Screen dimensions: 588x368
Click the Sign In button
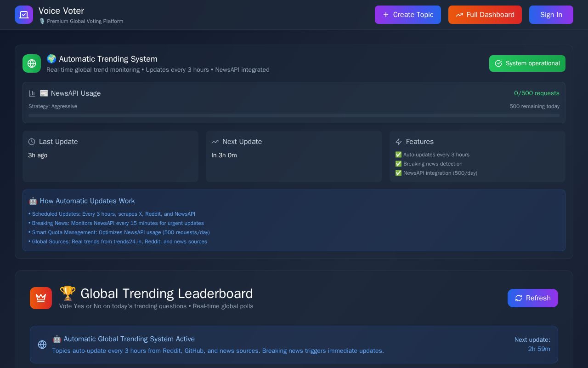point(551,15)
